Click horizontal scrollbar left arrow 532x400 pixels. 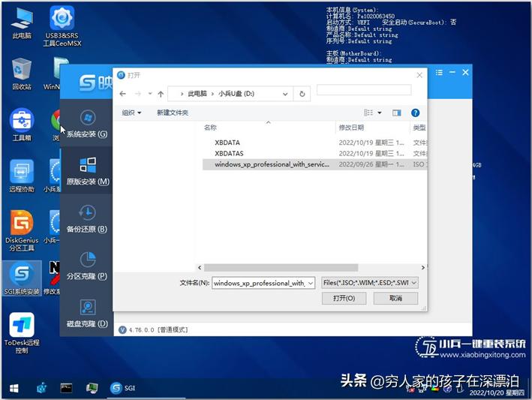(200, 268)
